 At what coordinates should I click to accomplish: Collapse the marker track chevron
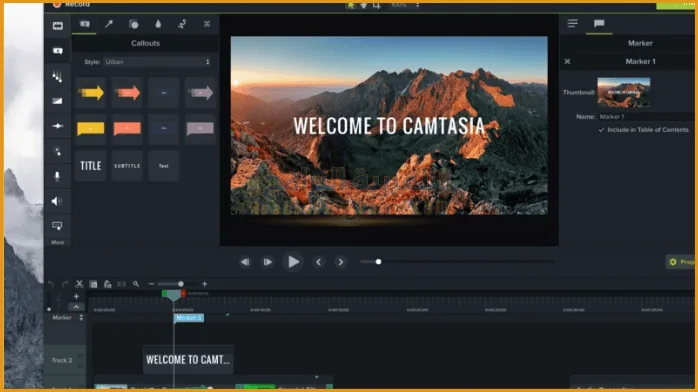(x=76, y=307)
